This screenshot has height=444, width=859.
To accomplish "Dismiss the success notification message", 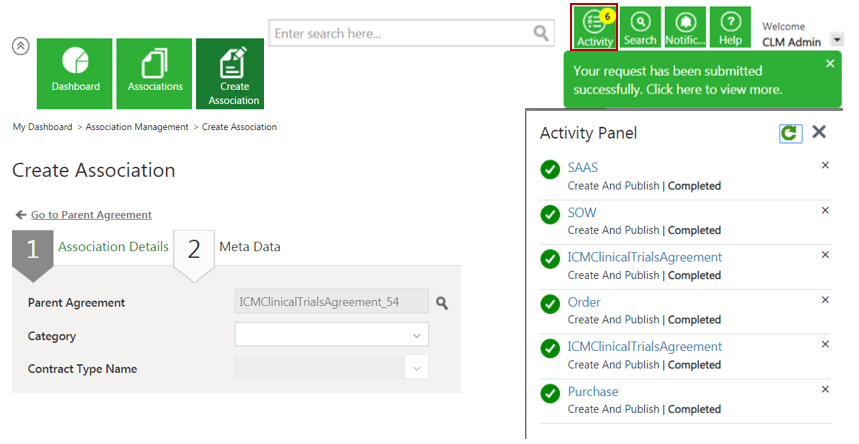I will click(830, 64).
